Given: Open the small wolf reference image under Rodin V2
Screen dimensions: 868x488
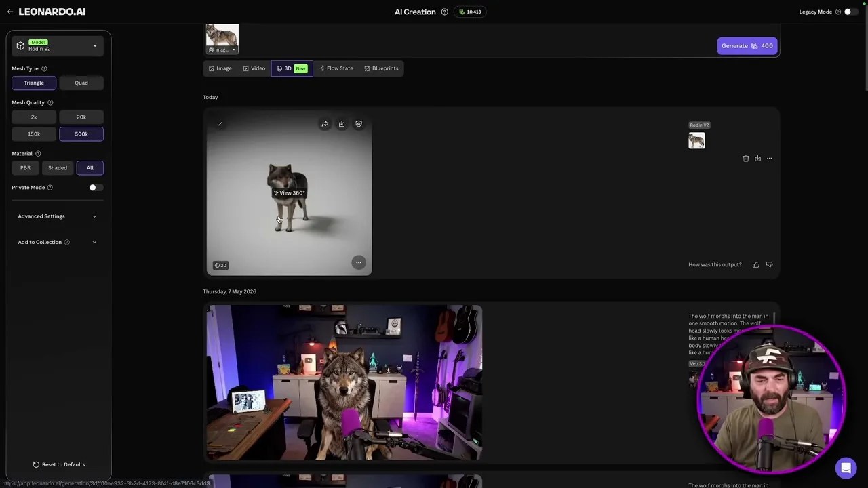Looking at the screenshot, I should click(696, 140).
